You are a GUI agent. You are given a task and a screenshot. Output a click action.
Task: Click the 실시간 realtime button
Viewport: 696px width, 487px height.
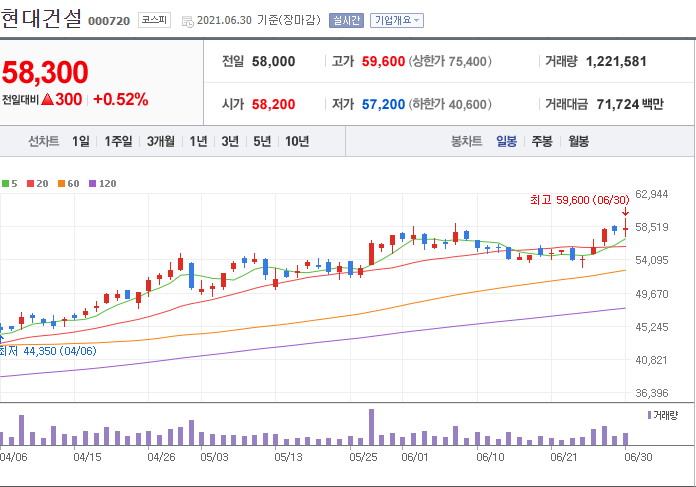point(346,20)
